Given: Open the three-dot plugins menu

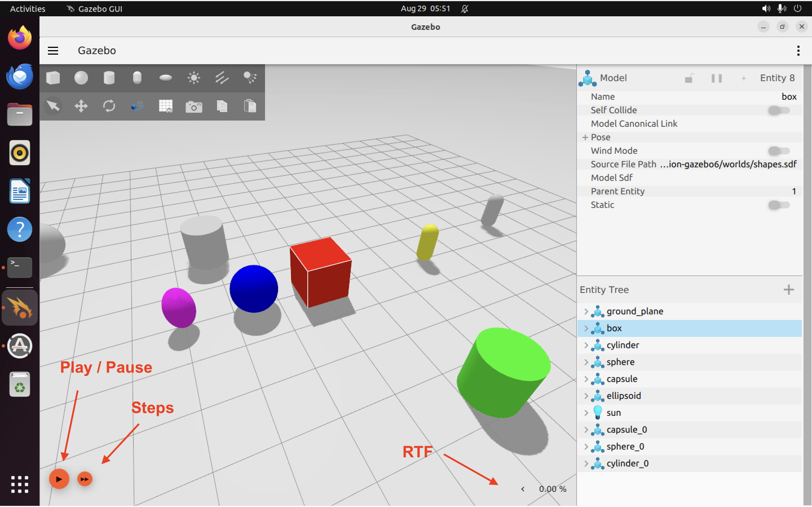Looking at the screenshot, I should pyautogui.click(x=798, y=51).
